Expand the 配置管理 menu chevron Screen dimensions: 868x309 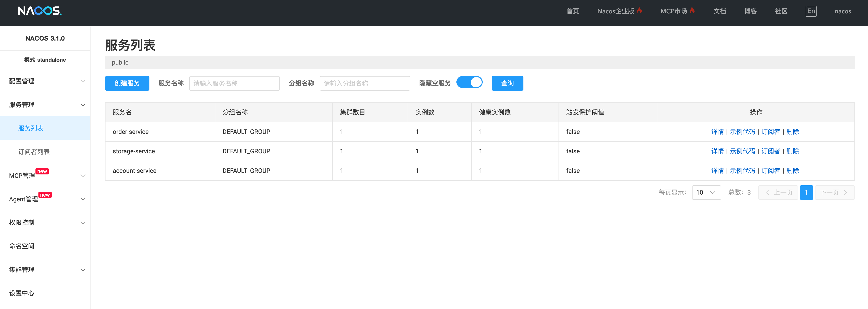click(83, 81)
